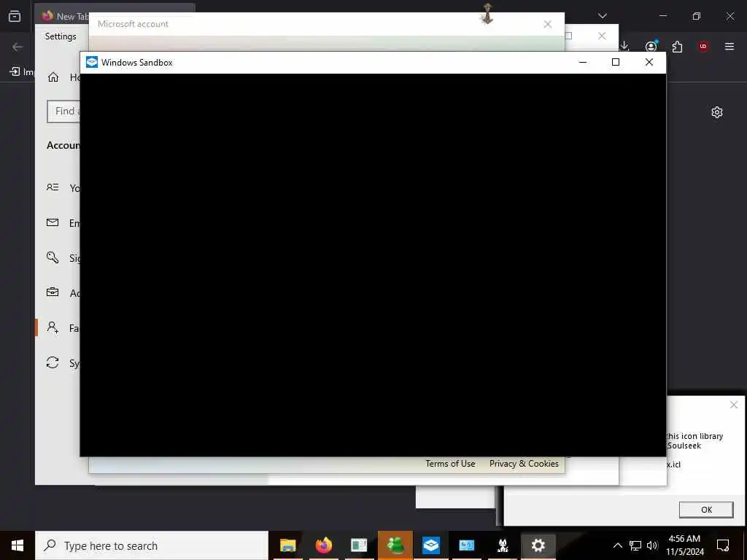The width and height of the screenshot is (747, 560).
Task: Open the Windows Start menu
Action: (x=18, y=545)
